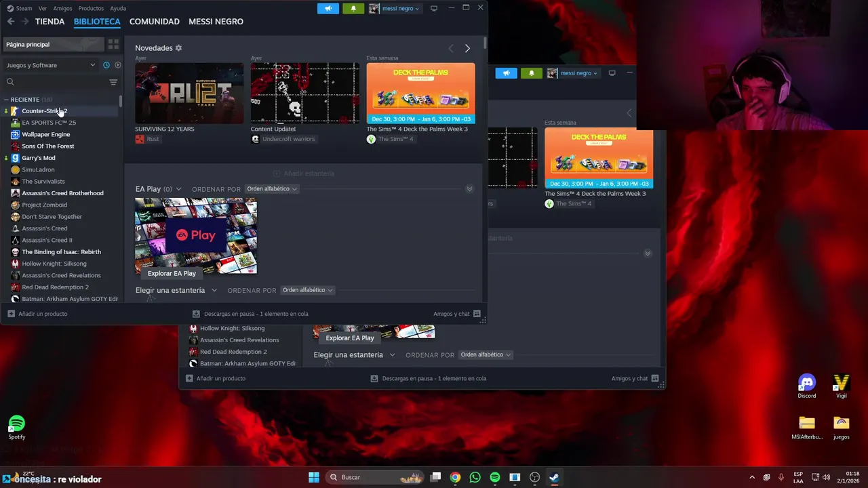Open Juegos y Software filter dropdown
Viewport: 868px width, 488px height.
coord(51,65)
